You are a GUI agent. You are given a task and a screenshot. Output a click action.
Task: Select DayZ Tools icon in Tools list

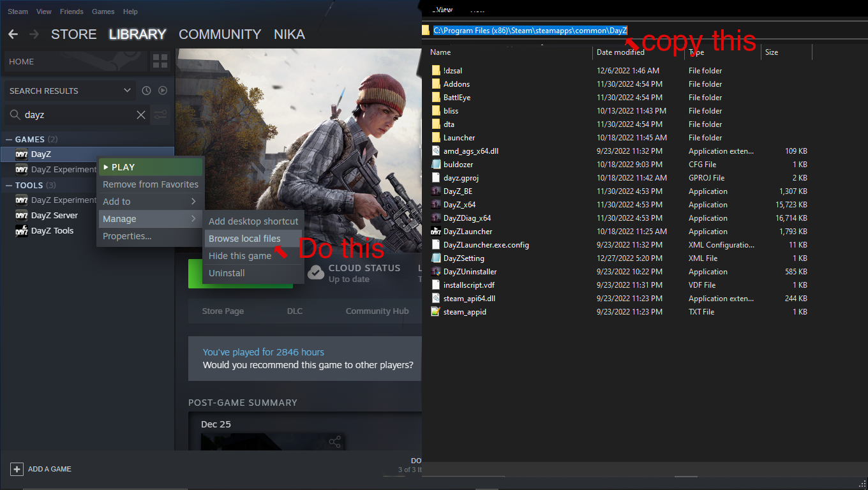pos(21,231)
